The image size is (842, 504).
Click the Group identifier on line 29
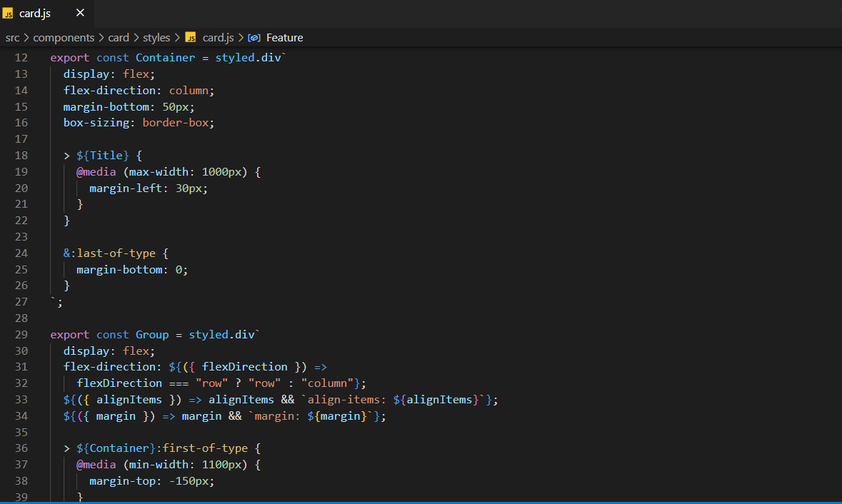[x=152, y=334]
